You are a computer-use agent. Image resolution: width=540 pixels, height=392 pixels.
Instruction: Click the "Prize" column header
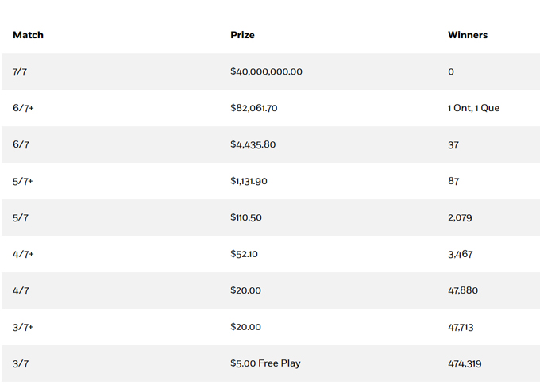[242, 36]
